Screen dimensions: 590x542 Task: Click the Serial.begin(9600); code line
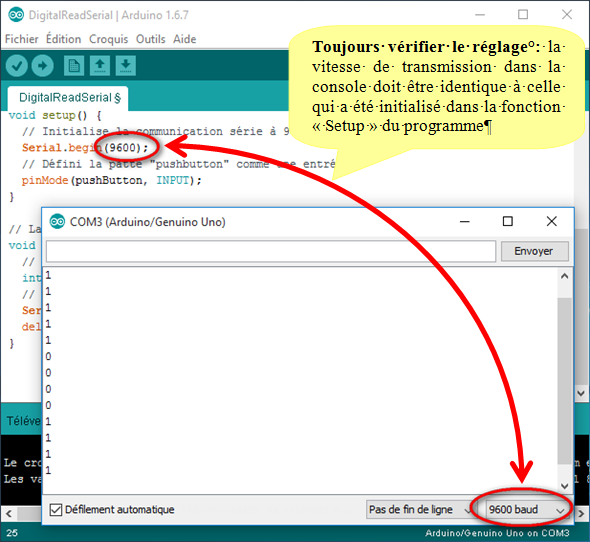click(x=85, y=148)
